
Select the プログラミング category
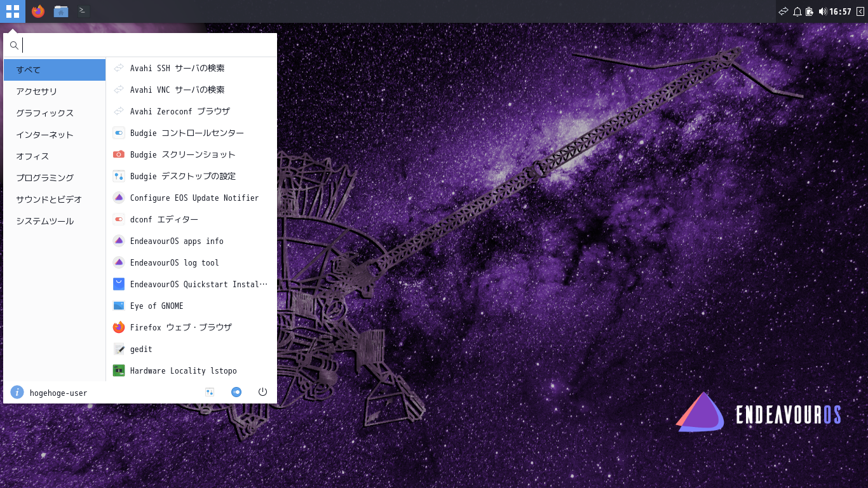point(55,178)
